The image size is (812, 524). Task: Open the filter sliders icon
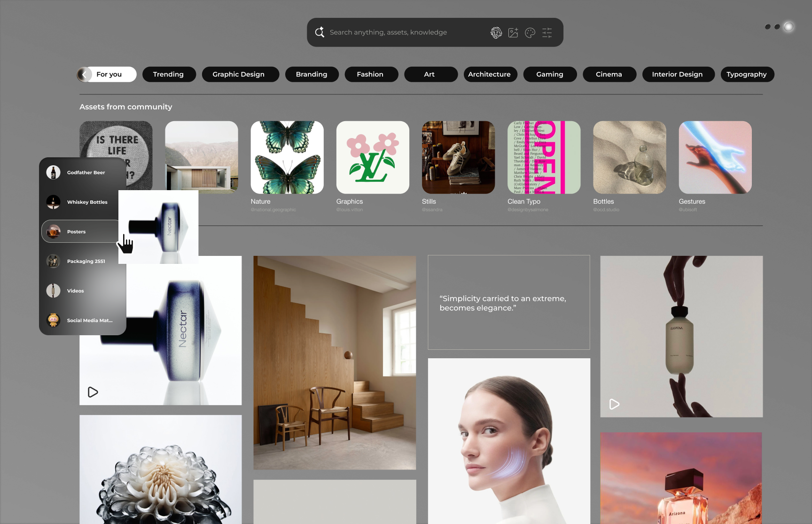point(547,32)
